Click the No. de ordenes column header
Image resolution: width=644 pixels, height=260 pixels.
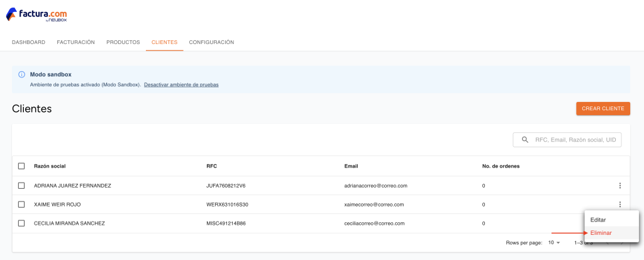click(501, 166)
